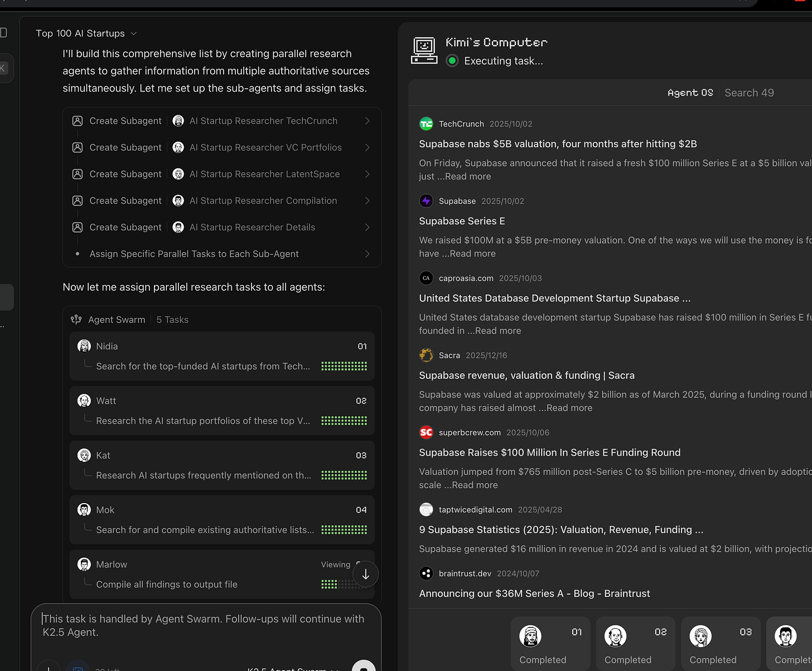Viewport: 812px width, 671px height.
Task: Open the Top 100 AI Startups dropdown
Action: pos(86,33)
